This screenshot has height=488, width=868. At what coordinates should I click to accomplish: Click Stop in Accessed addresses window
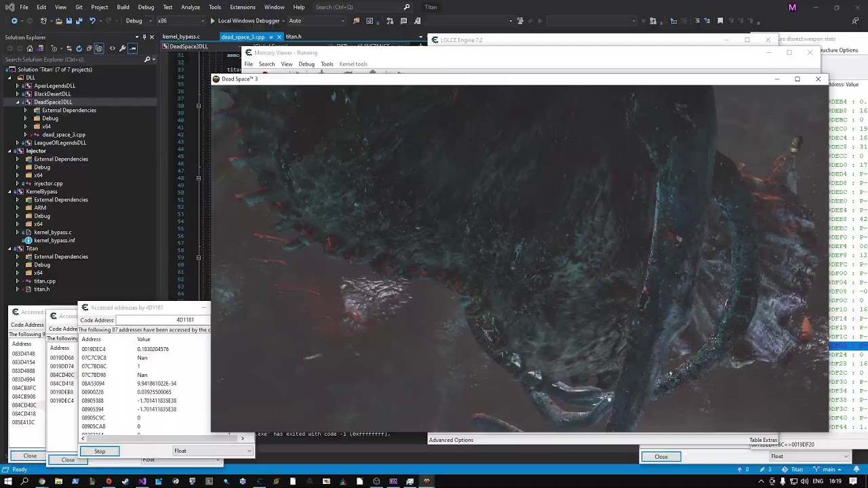click(x=100, y=451)
